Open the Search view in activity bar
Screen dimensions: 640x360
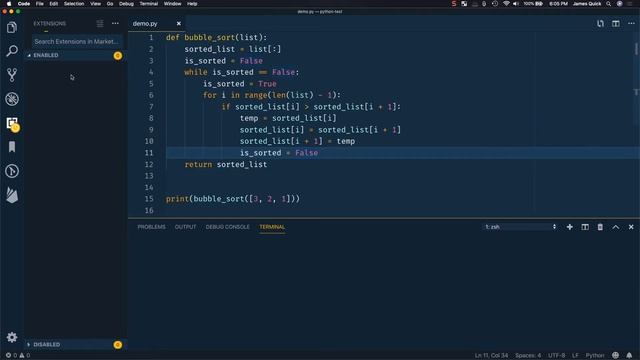coord(12,51)
